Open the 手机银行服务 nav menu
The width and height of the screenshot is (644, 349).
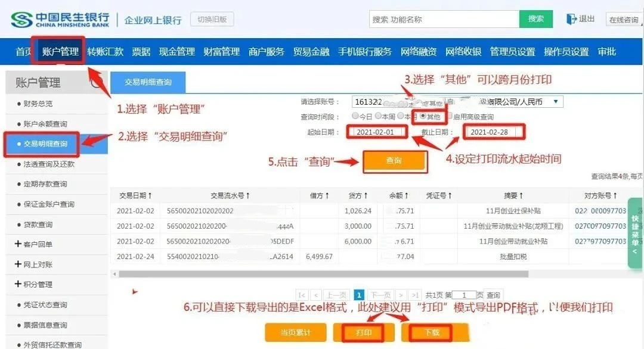(x=365, y=52)
